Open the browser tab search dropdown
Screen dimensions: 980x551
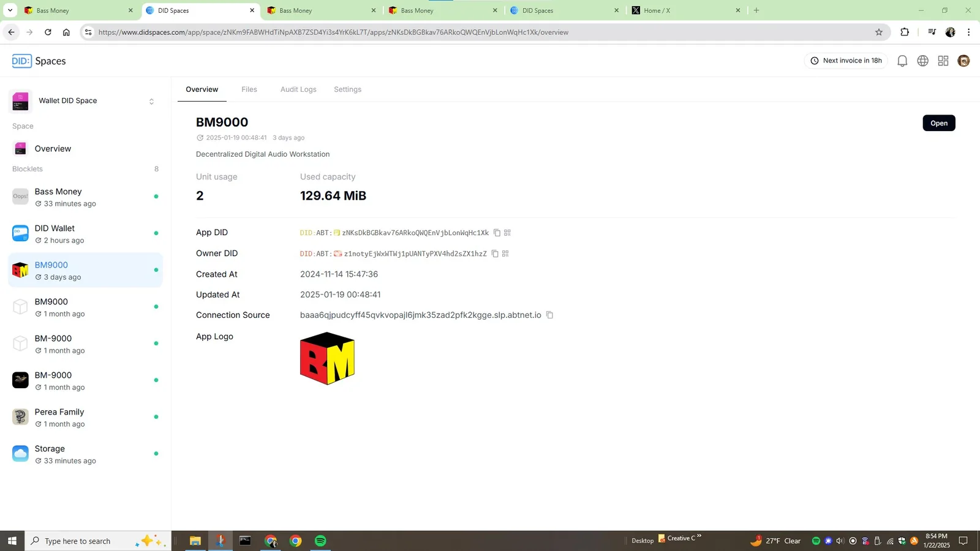pos(10,10)
